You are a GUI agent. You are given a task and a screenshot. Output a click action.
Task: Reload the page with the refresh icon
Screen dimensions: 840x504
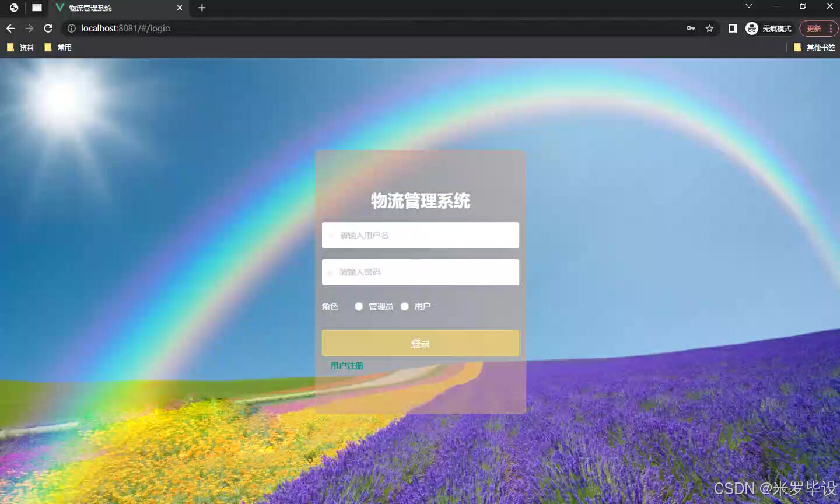click(x=48, y=28)
